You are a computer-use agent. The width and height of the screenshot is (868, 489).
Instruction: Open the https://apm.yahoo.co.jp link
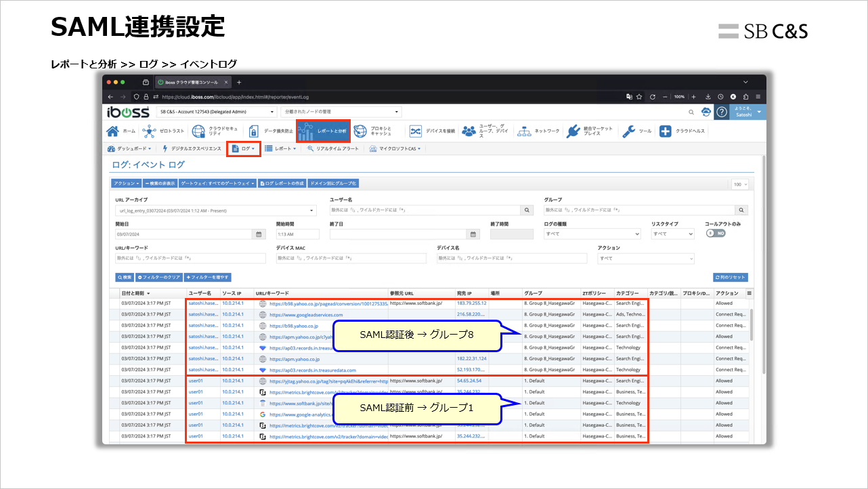294,358
